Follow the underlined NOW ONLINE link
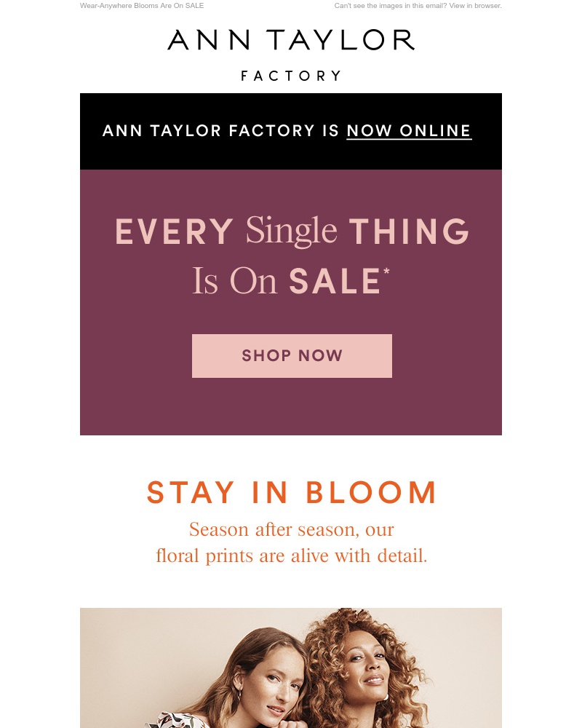 (x=409, y=131)
